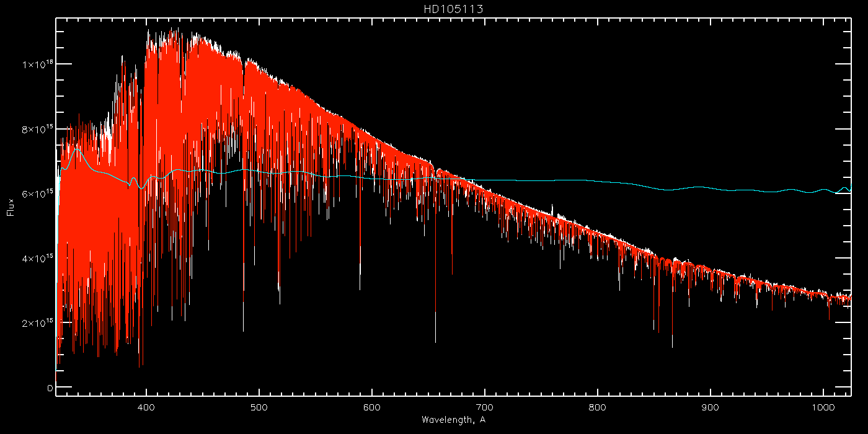This screenshot has width=868, height=434.
Task: Click the 400 wavelength tick label
Action: pyautogui.click(x=146, y=407)
